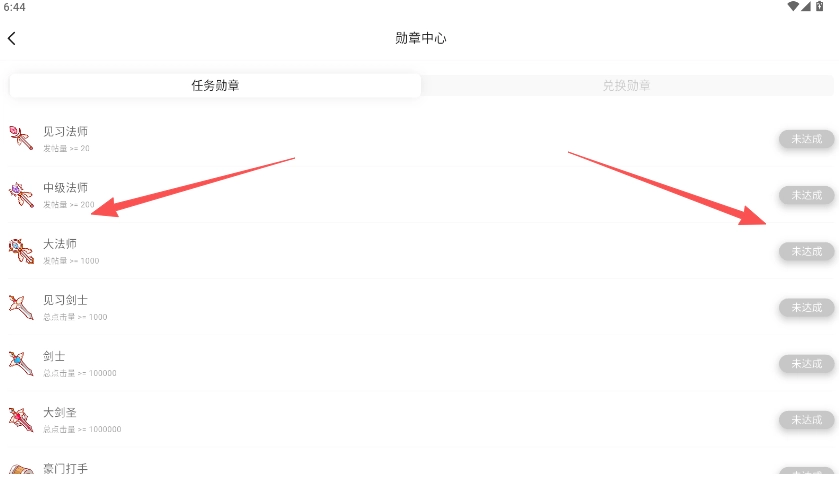
Task: Select the 大剑圣 sword medal icon
Action: (x=21, y=419)
